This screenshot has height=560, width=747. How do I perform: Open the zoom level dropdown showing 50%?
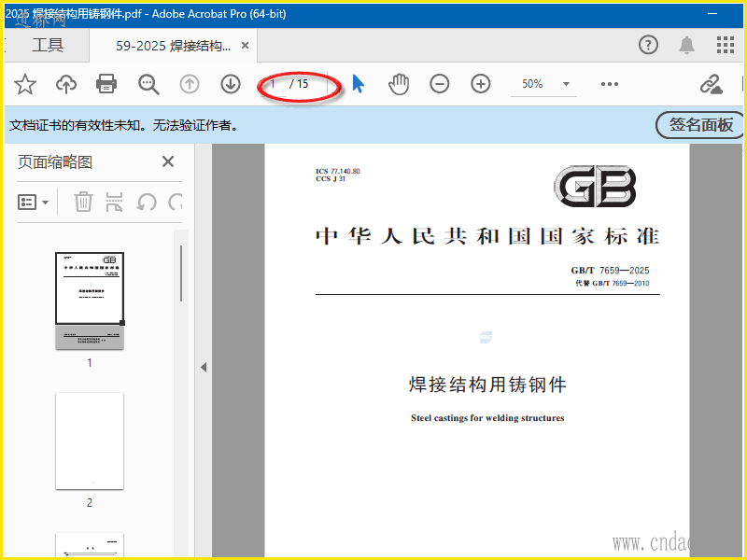click(x=543, y=84)
